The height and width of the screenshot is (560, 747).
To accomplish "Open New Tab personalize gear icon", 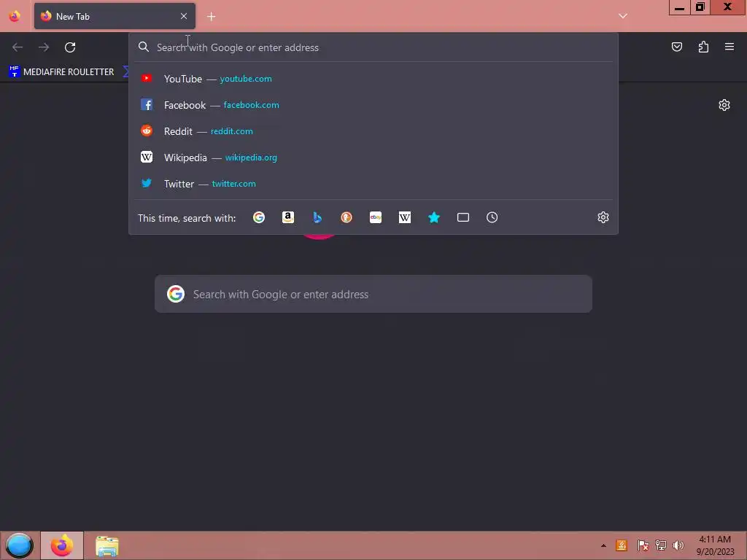I will point(724,105).
